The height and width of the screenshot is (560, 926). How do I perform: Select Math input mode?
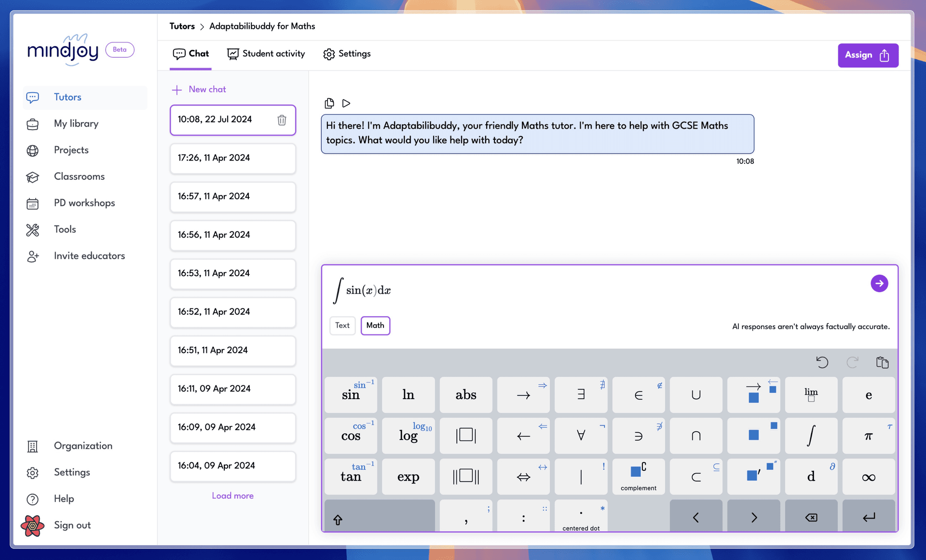375,325
